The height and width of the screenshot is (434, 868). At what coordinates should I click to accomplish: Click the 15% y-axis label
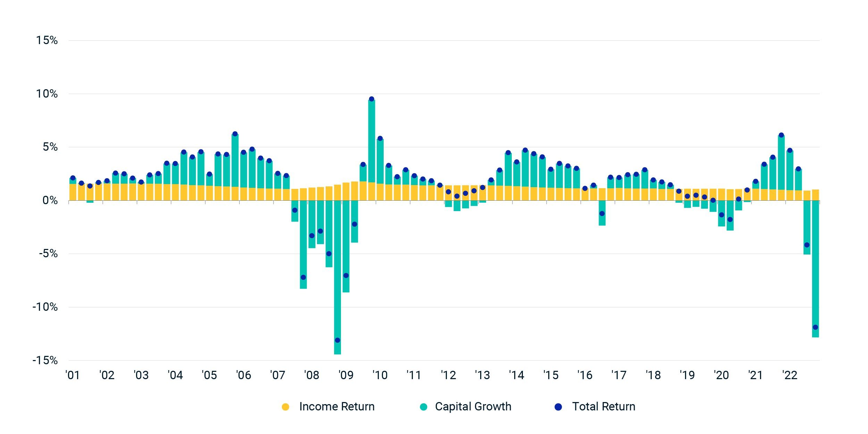pos(47,41)
